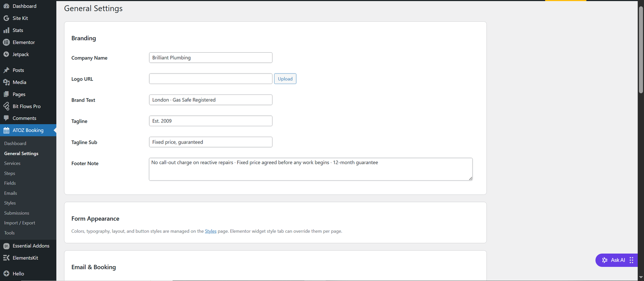Open the Styles submenu page
Image resolution: width=644 pixels, height=281 pixels.
click(x=10, y=203)
